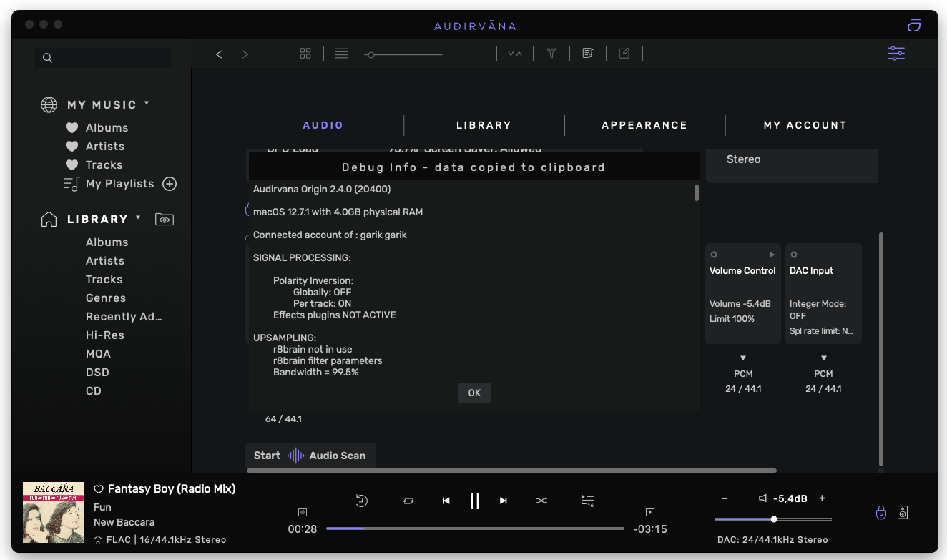Open the play queue icon
The width and height of the screenshot is (947, 560).
[587, 501]
